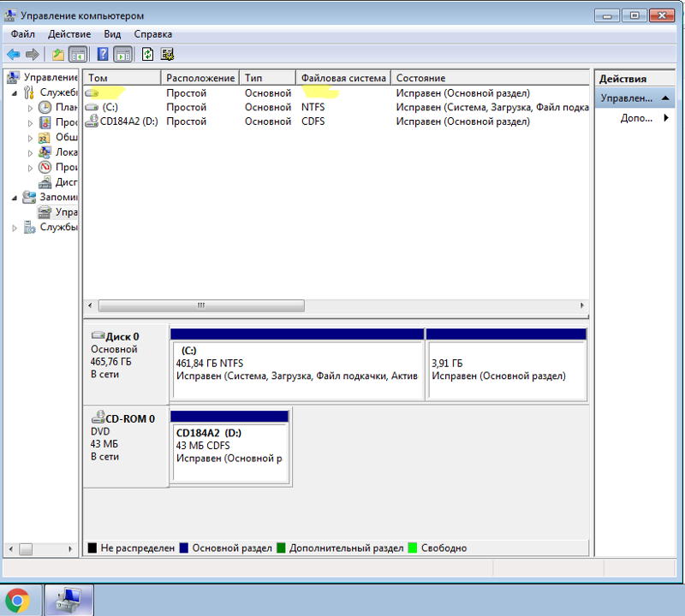Expand the Прос… tree node
685x616 pixels.
[30, 123]
